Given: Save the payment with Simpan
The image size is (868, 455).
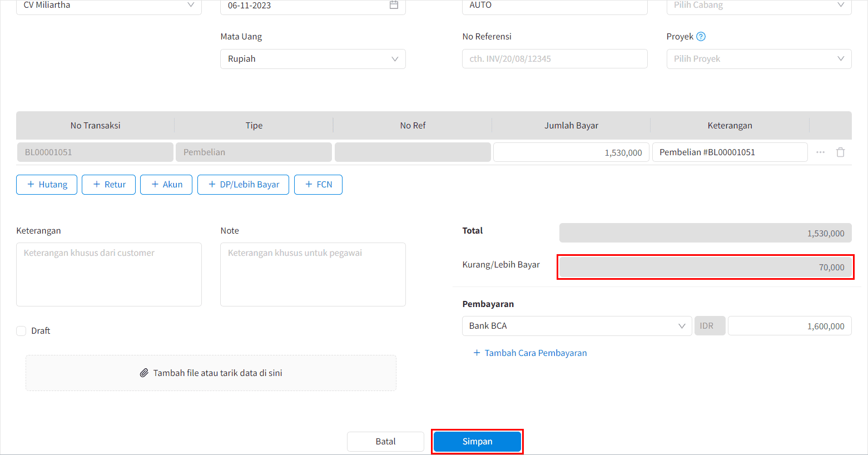Looking at the screenshot, I should tap(477, 442).
